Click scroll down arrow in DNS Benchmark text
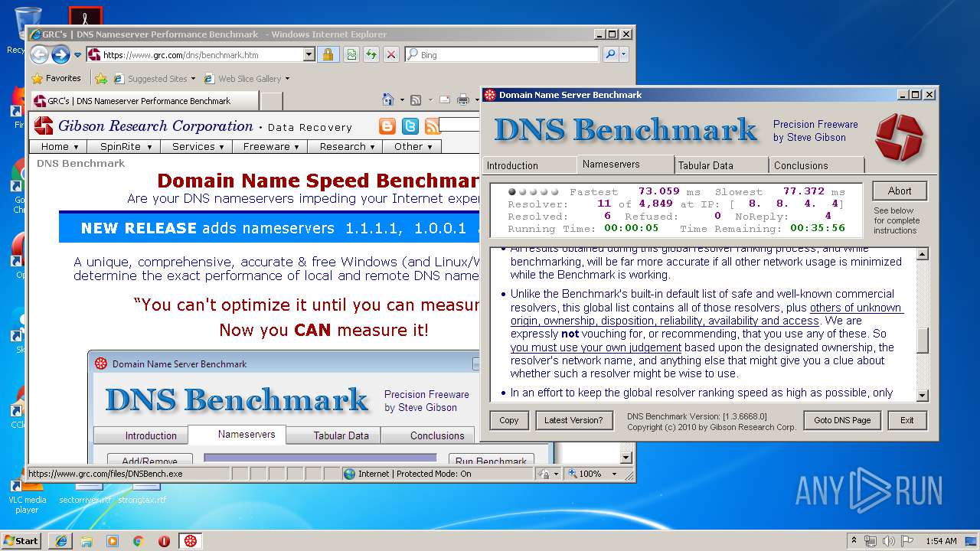 coord(923,395)
